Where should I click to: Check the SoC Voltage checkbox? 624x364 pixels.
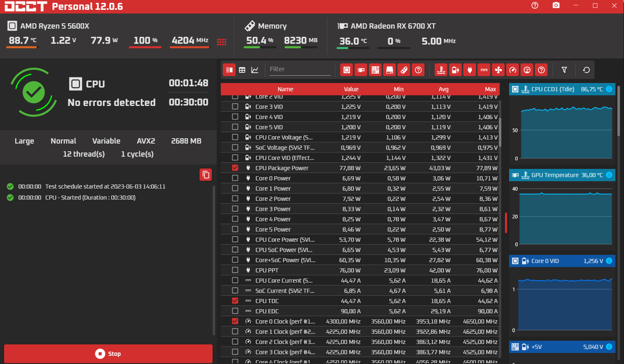tap(235, 147)
